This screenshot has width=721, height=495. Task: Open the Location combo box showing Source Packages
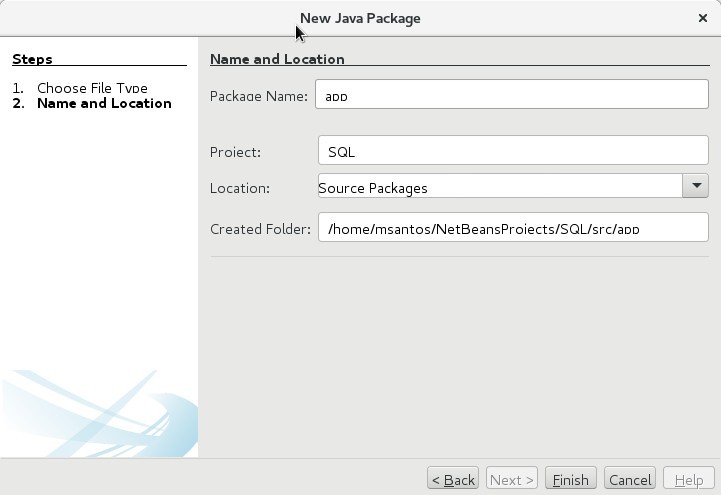coord(499,187)
